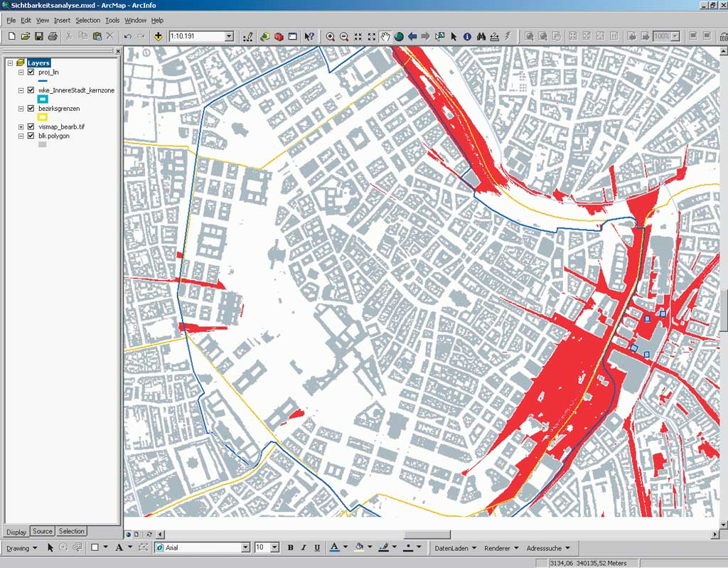Open the File menu
This screenshot has width=728, height=568.
pyautogui.click(x=11, y=21)
